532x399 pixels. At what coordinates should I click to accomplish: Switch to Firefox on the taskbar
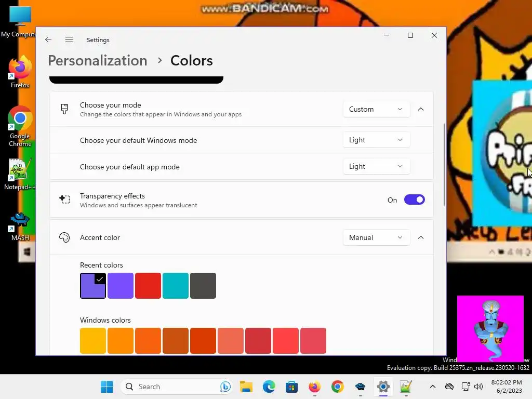coord(314,387)
